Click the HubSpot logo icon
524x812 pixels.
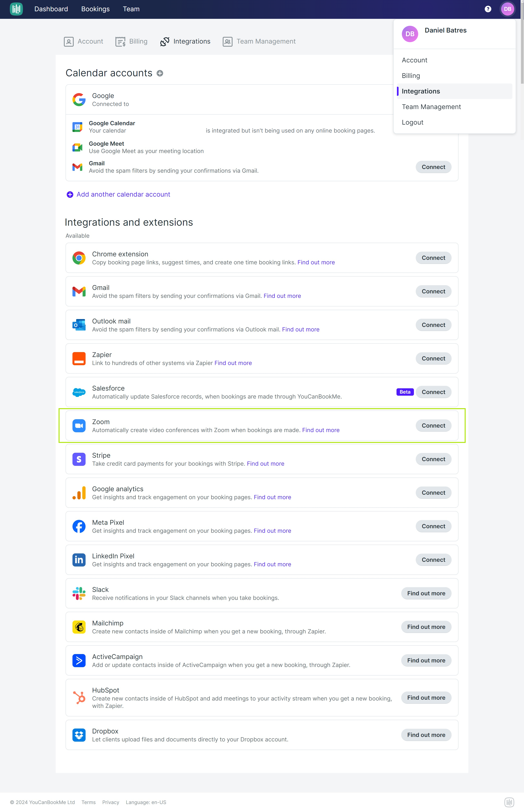click(79, 698)
